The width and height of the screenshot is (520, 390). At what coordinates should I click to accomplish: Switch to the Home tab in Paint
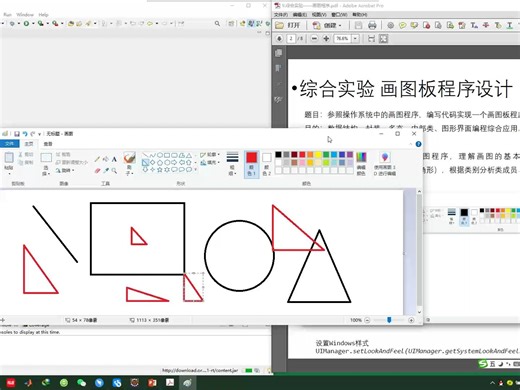coord(29,144)
